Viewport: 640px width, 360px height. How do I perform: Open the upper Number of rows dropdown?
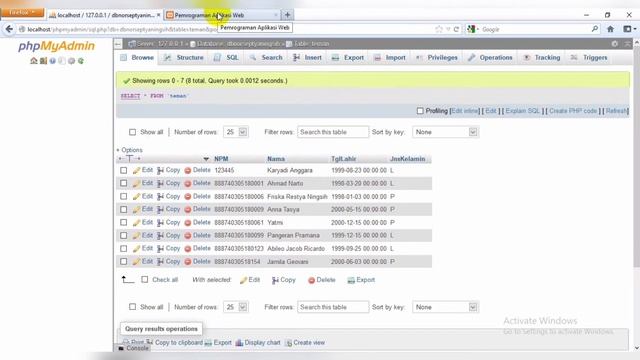(x=236, y=132)
